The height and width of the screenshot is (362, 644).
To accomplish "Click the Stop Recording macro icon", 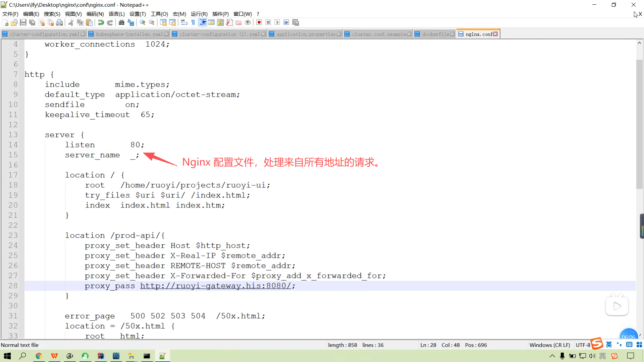I will [x=268, y=22].
